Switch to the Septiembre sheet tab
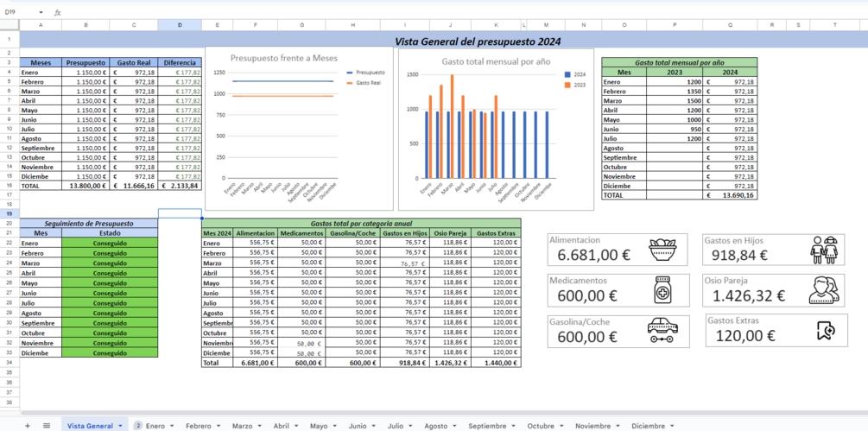This screenshot has height=431, width=868. point(487,426)
